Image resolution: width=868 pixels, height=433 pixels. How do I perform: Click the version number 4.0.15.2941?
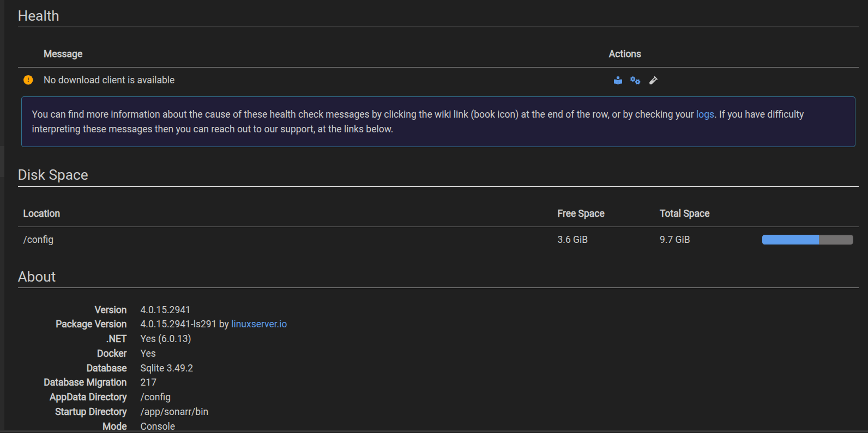point(165,310)
